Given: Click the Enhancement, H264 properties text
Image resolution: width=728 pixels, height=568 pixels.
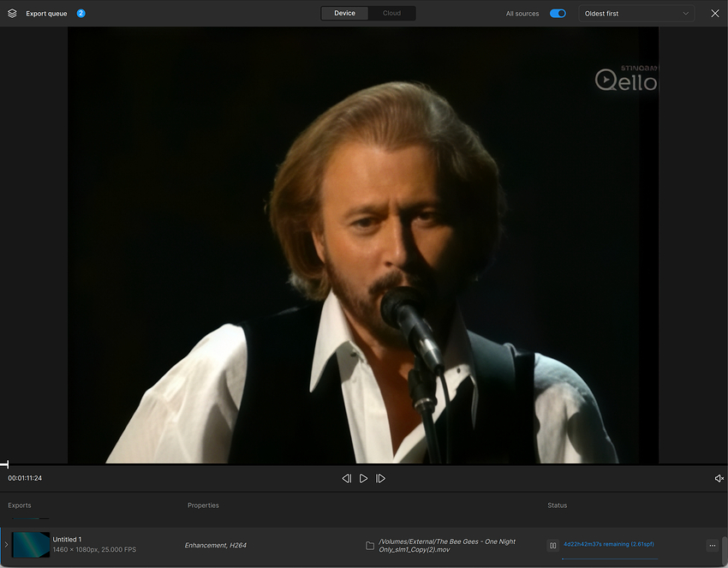Looking at the screenshot, I should 216,545.
